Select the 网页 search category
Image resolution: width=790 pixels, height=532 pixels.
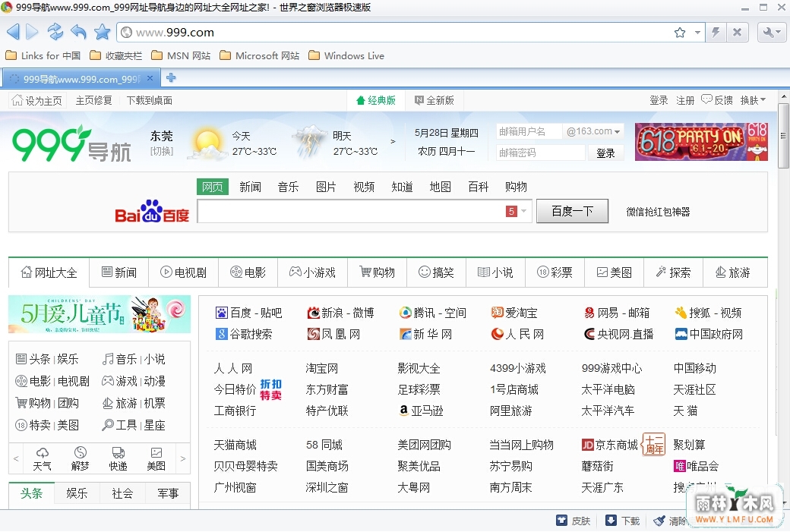coord(212,187)
